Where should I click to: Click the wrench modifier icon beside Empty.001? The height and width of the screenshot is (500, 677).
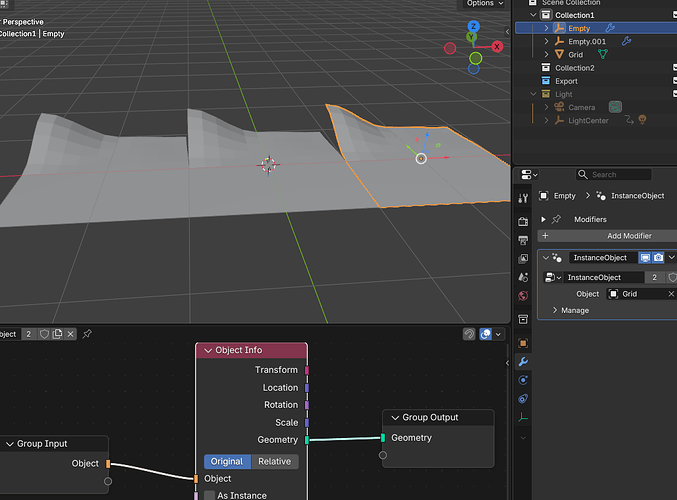coord(626,41)
